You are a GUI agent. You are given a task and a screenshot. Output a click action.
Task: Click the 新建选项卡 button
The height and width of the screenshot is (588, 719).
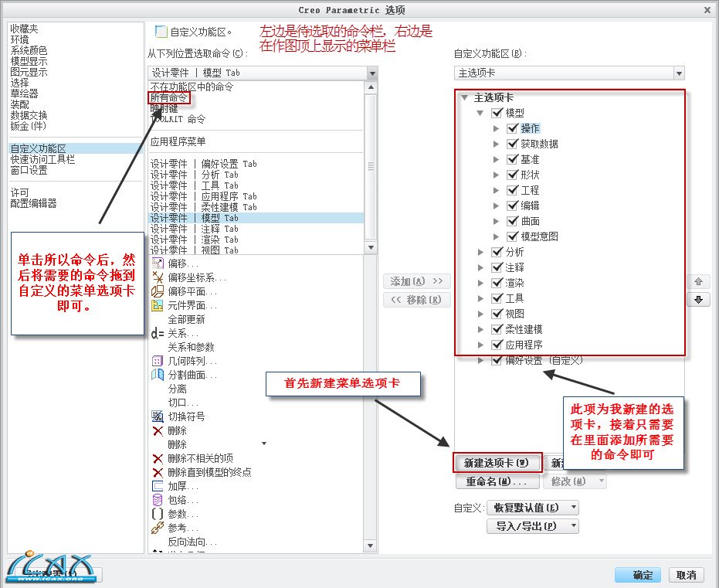[x=497, y=463]
